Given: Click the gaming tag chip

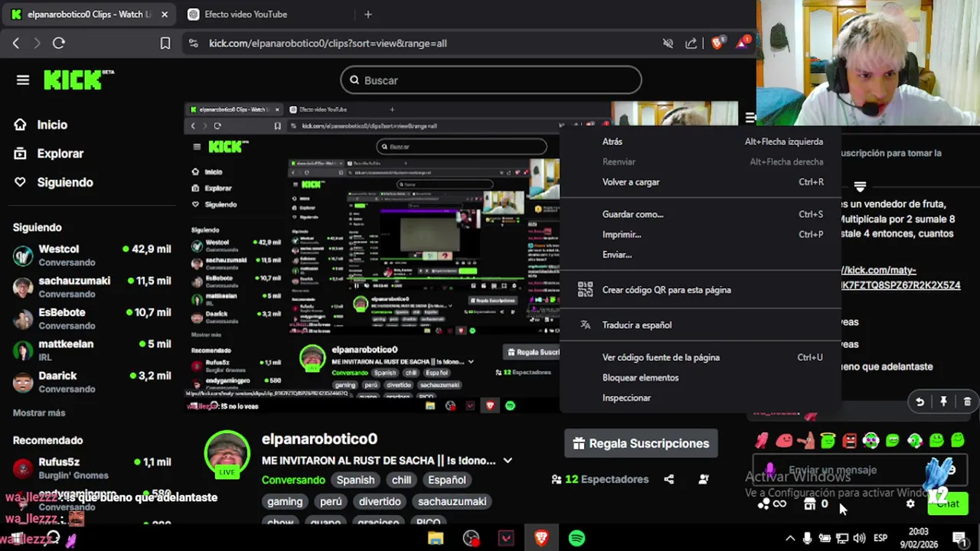Looking at the screenshot, I should pos(285,502).
